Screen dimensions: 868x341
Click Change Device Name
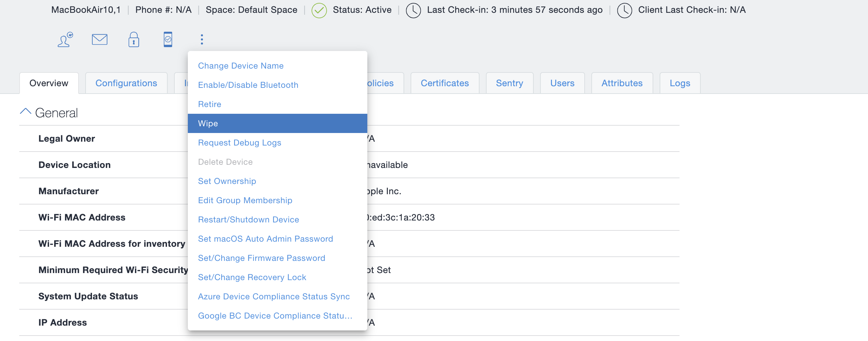coord(241,65)
